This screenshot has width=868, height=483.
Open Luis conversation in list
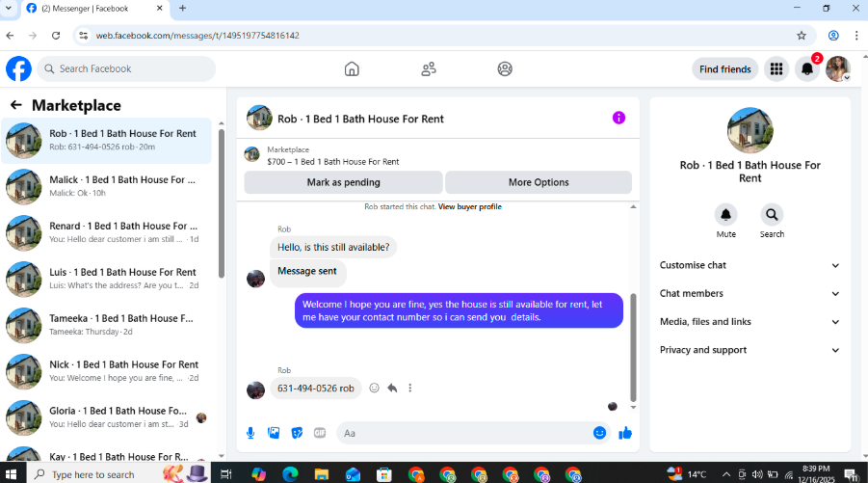click(106, 280)
